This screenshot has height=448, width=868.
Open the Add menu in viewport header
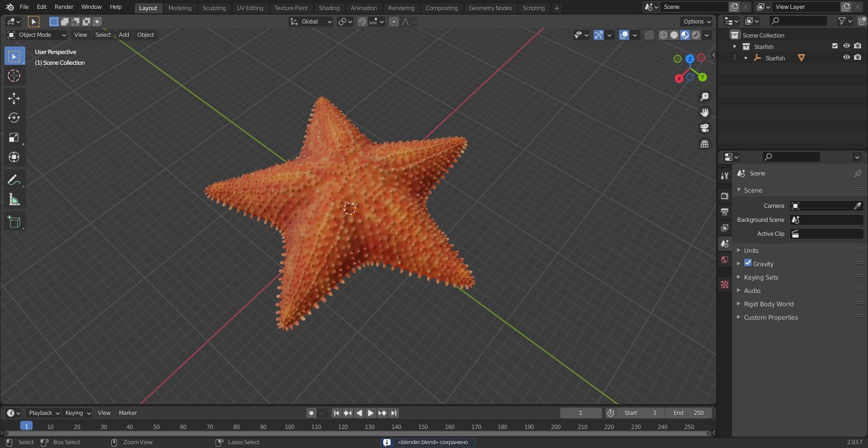pos(124,35)
